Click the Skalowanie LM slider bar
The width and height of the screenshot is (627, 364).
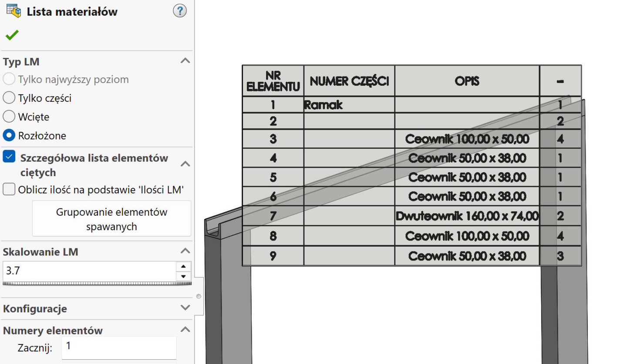(97, 284)
